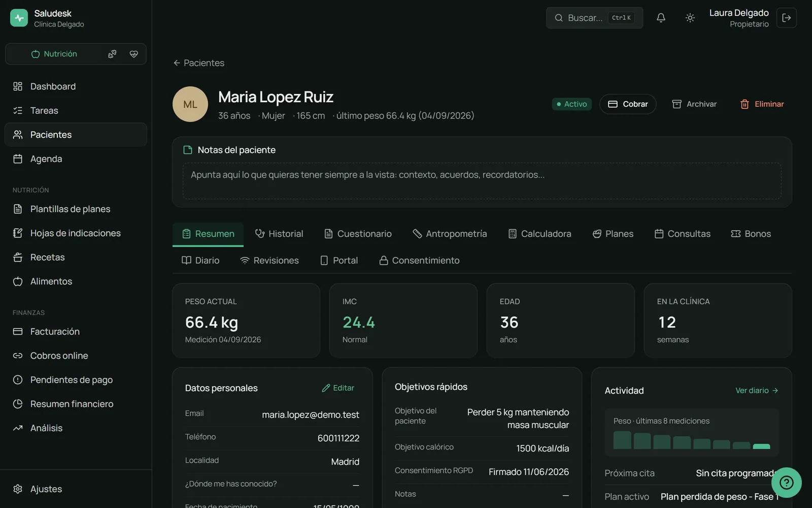Switch to the Revisiones tab
Image resolution: width=812 pixels, height=508 pixels.
tap(269, 260)
